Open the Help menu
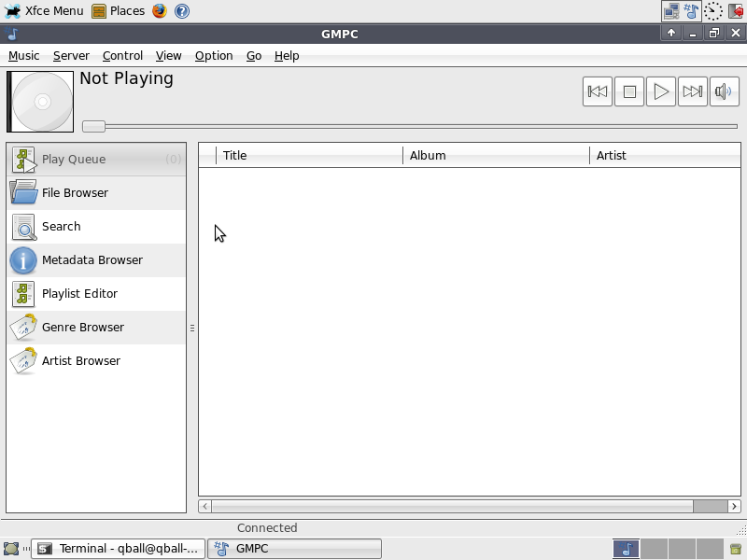The height and width of the screenshot is (560, 747). [x=287, y=56]
